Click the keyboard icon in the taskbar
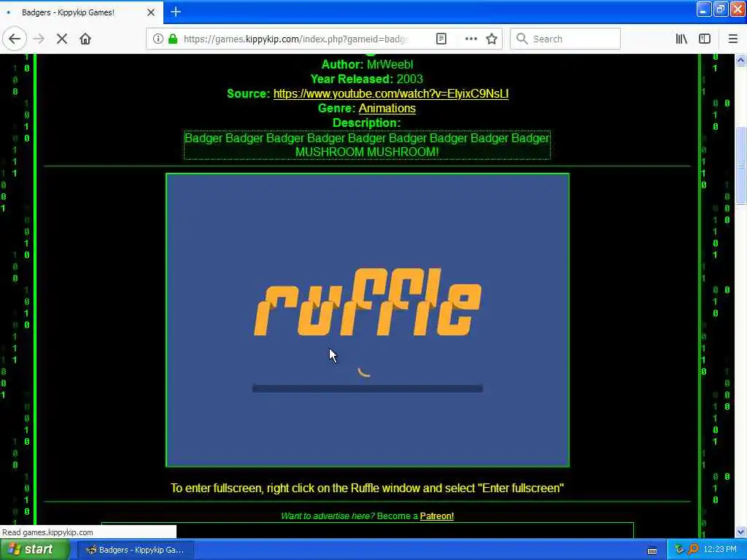This screenshot has height=560, width=747. 652,551
